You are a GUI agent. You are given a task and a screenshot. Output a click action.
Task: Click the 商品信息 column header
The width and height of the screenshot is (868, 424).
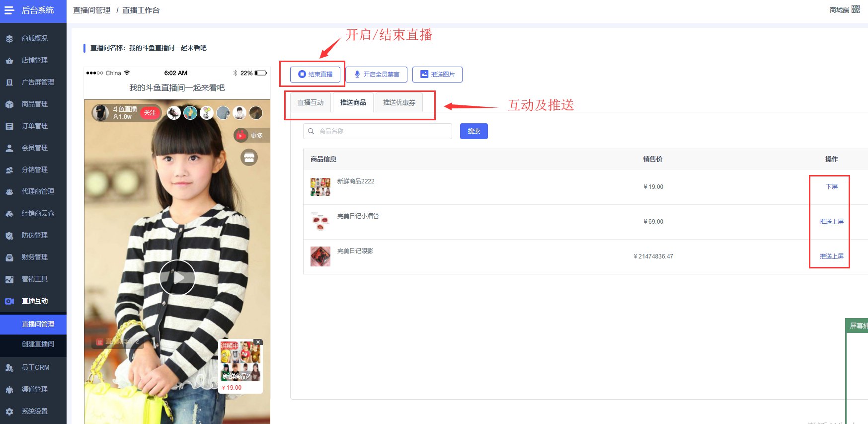pos(323,159)
